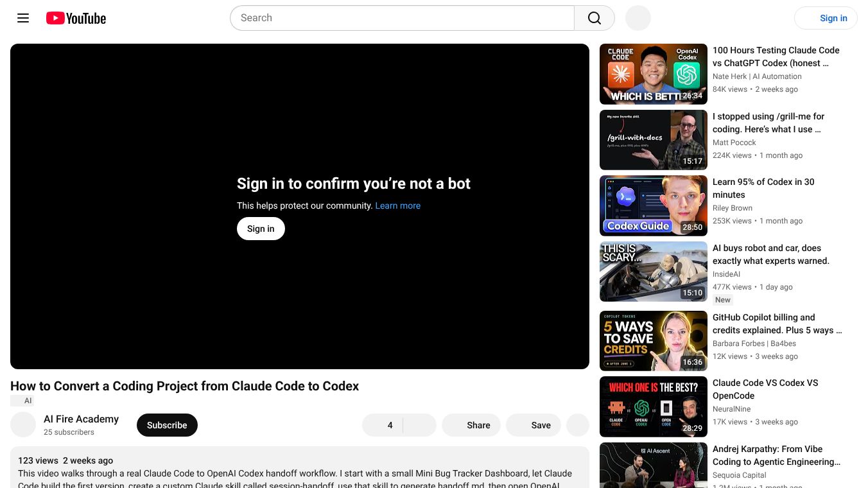Click the video title about Claude Code to Codex

point(184,386)
